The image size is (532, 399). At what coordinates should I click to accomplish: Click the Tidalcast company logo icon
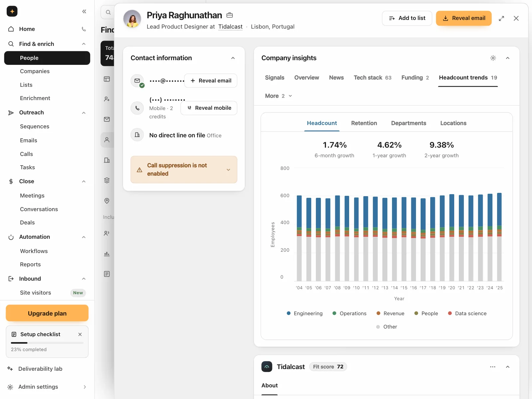pyautogui.click(x=267, y=366)
